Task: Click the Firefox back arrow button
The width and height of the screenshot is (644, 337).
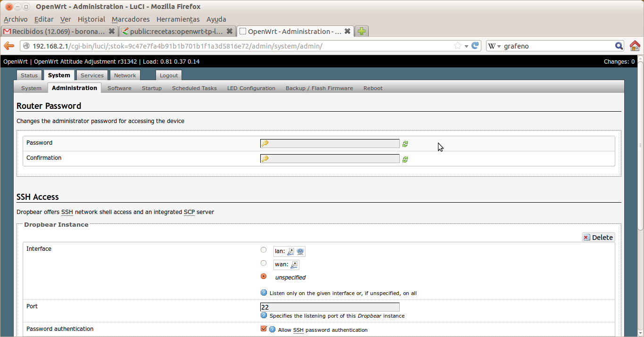Action: pyautogui.click(x=9, y=46)
